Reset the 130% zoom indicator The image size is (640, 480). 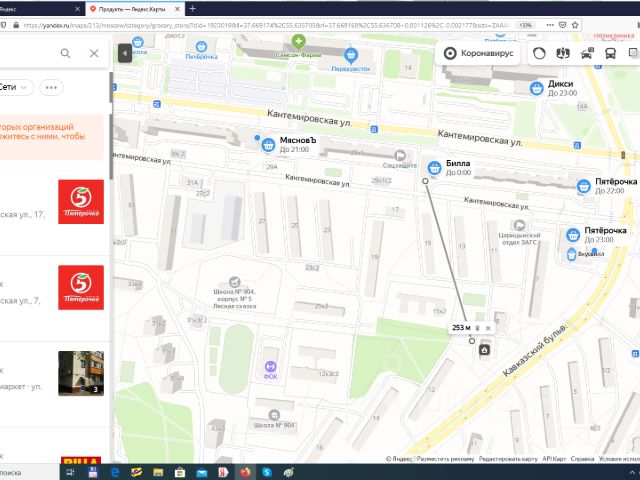point(525,25)
